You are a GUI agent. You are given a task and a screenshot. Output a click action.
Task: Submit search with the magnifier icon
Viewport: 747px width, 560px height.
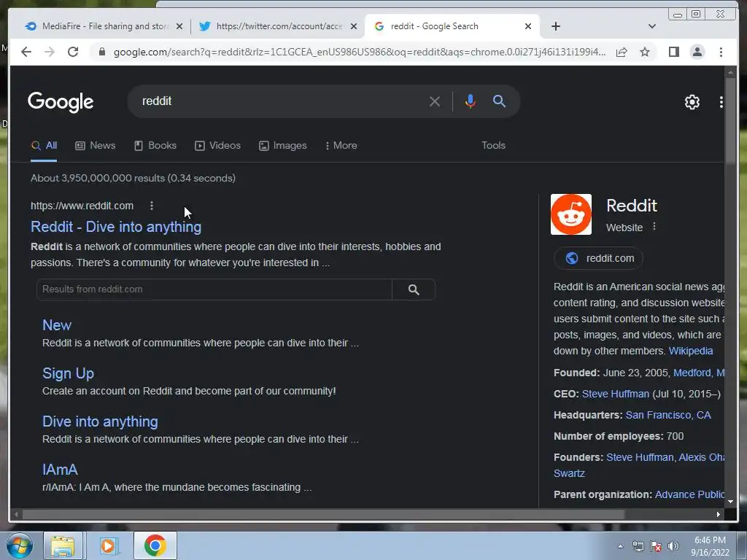[499, 101]
